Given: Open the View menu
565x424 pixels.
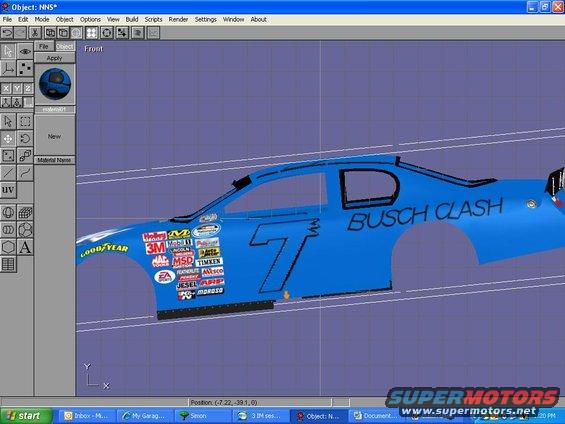Looking at the screenshot, I should tap(113, 19).
